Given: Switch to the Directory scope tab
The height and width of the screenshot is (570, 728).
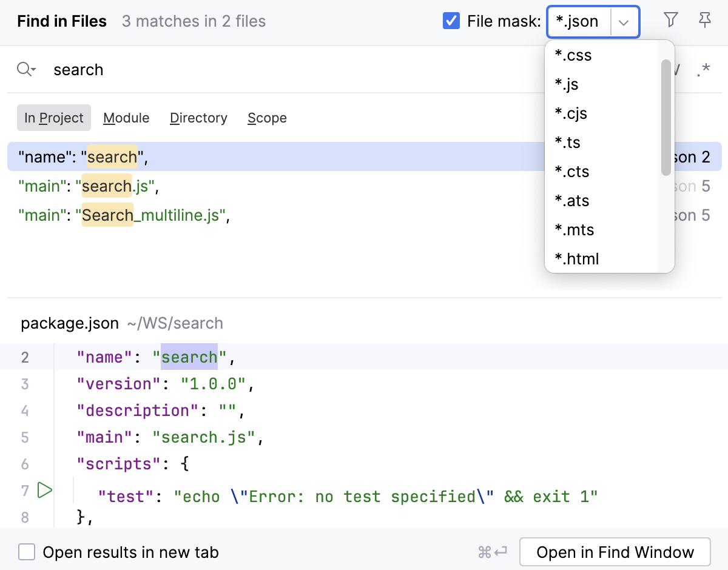Looking at the screenshot, I should tap(198, 118).
